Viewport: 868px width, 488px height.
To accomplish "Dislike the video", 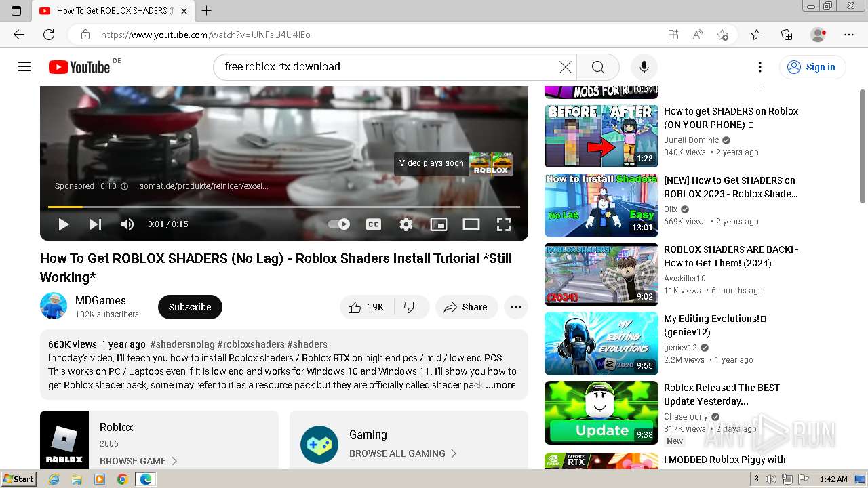I will point(411,307).
